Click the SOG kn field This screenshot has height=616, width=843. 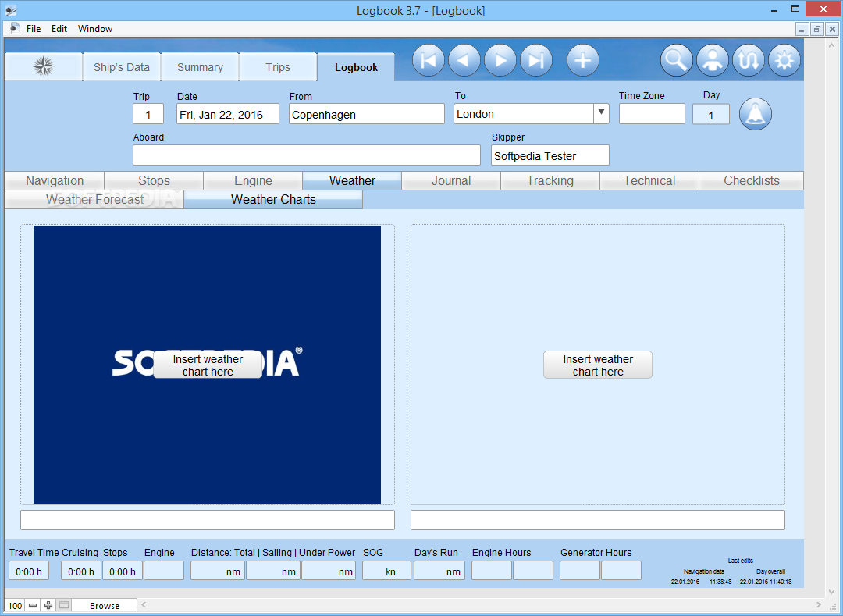(x=386, y=571)
